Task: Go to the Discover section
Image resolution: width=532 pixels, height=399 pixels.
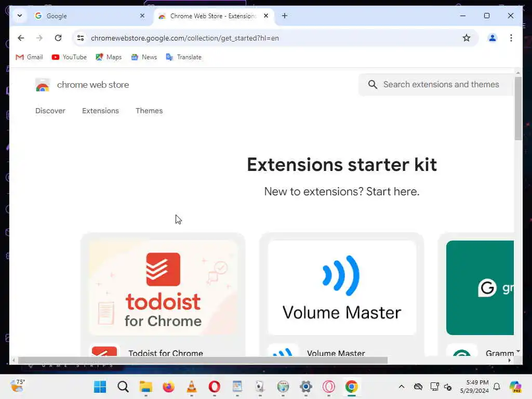Action: click(x=50, y=111)
